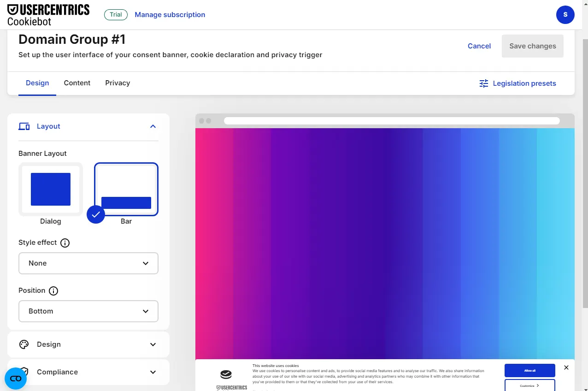This screenshot has height=391, width=588.
Task: Click the Usercentrics Cookiebot logo
Action: pos(48,15)
